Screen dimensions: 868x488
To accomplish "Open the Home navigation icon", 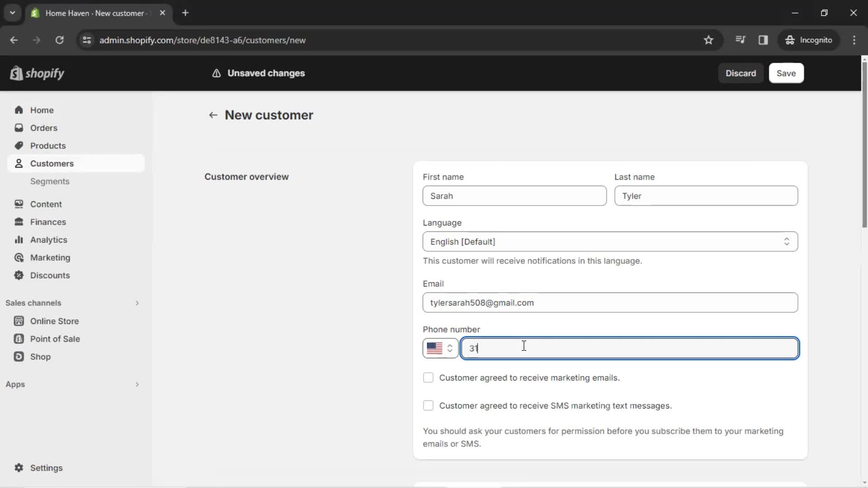I will tap(19, 110).
